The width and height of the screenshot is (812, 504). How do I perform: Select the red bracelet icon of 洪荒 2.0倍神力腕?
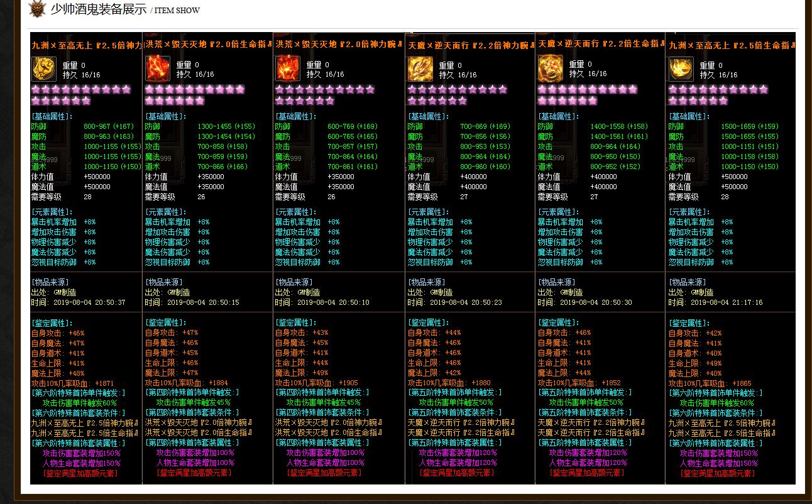tap(288, 68)
